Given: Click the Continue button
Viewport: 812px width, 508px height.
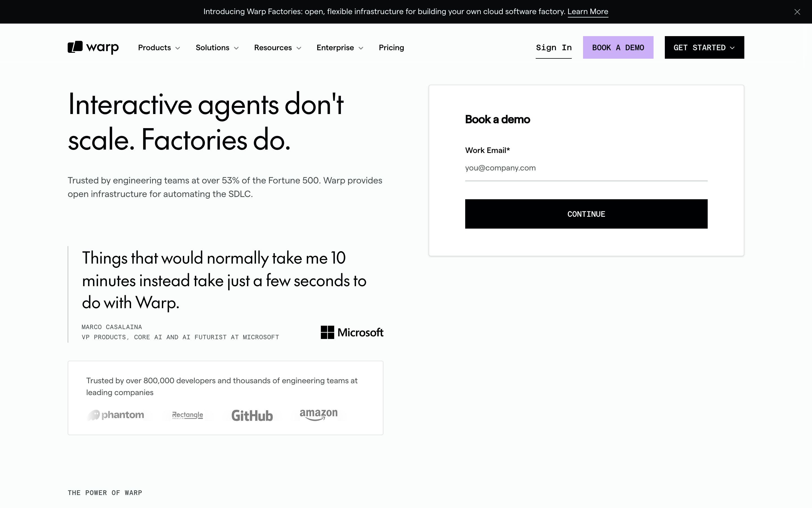Looking at the screenshot, I should click(586, 214).
